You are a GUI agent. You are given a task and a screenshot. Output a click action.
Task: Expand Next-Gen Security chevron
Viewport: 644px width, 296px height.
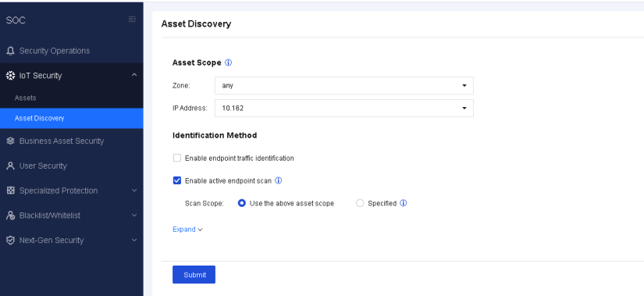[134, 240]
